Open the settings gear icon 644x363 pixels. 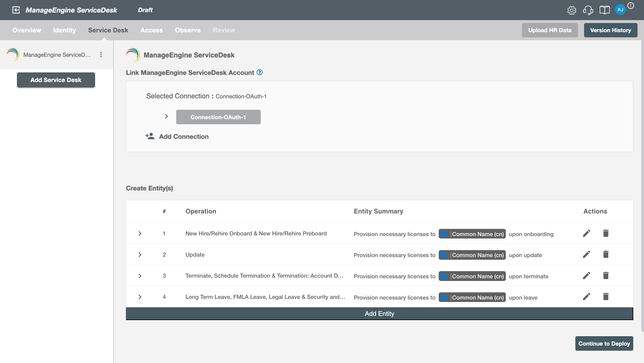[x=572, y=10]
